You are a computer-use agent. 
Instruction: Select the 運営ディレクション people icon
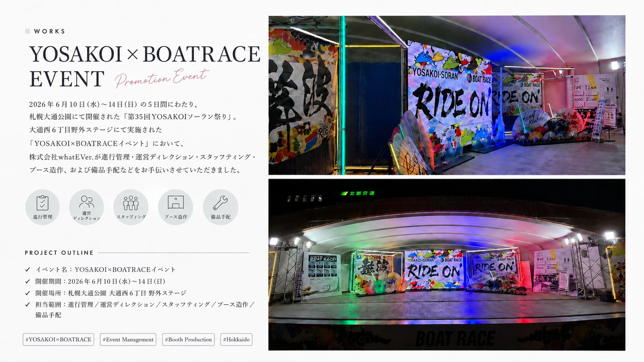[x=87, y=207]
